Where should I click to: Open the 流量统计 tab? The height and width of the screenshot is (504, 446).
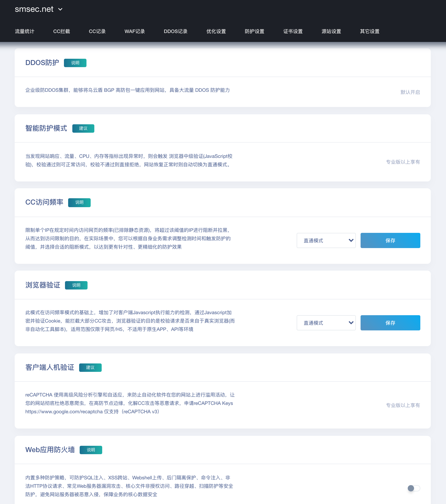(25, 31)
